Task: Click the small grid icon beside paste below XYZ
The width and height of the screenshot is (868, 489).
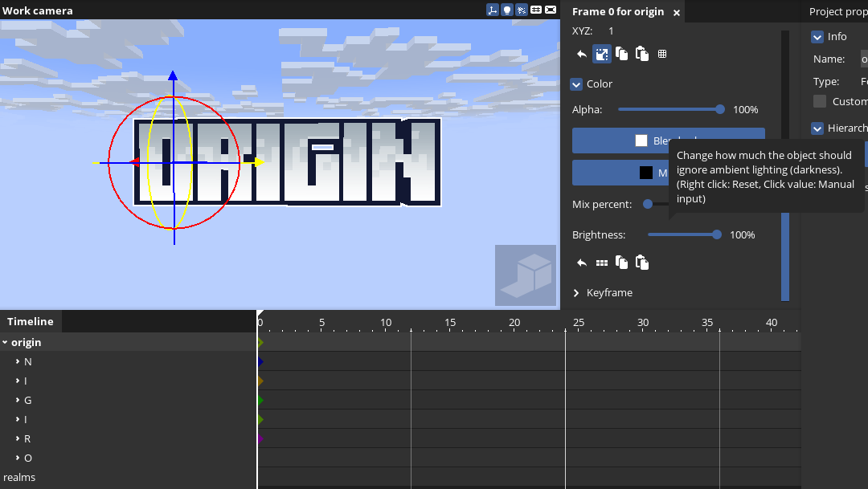Action: [662, 54]
